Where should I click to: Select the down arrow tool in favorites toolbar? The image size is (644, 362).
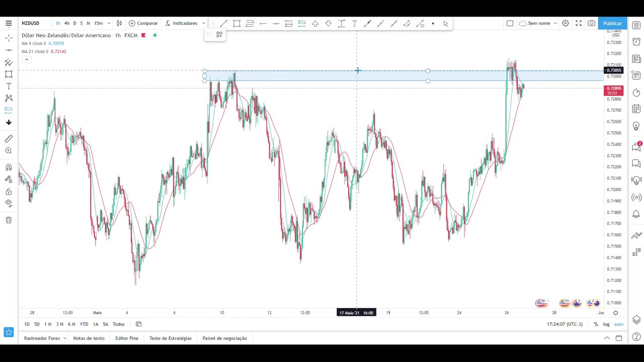[329, 24]
